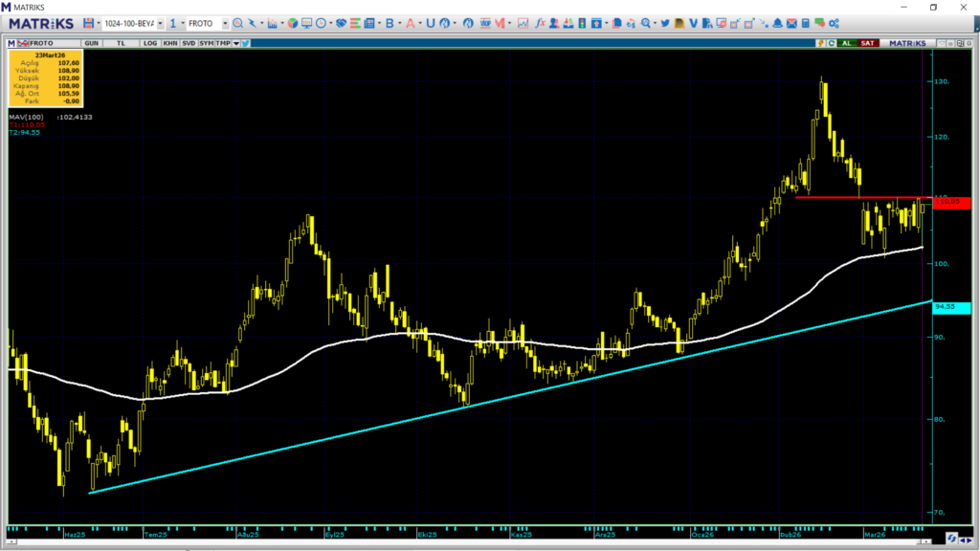Click the bold B toolbar icon
980x551 pixels.
(390, 23)
